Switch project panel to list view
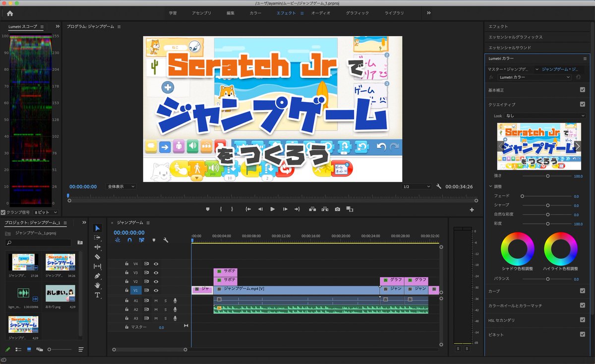This screenshot has width=595, height=364. click(18, 350)
